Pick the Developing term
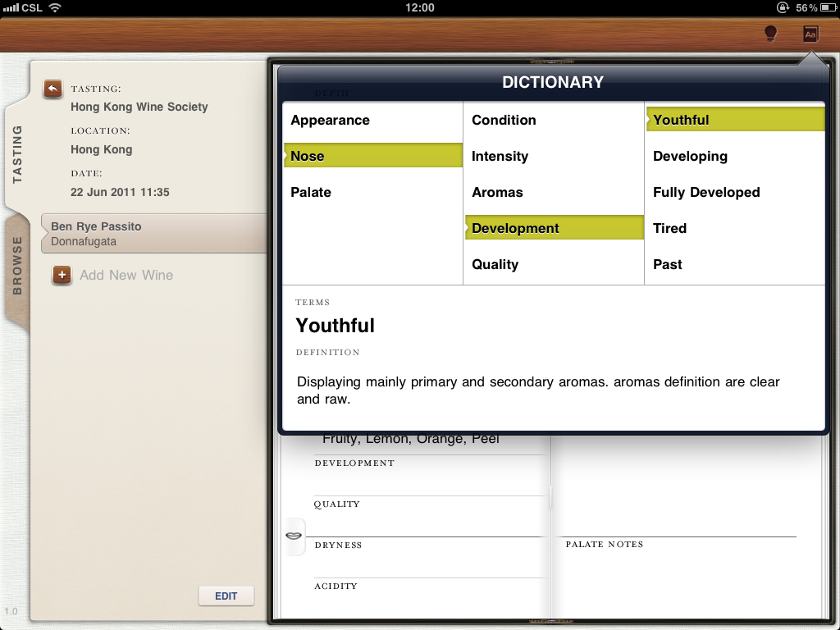The image size is (840, 630). point(690,156)
